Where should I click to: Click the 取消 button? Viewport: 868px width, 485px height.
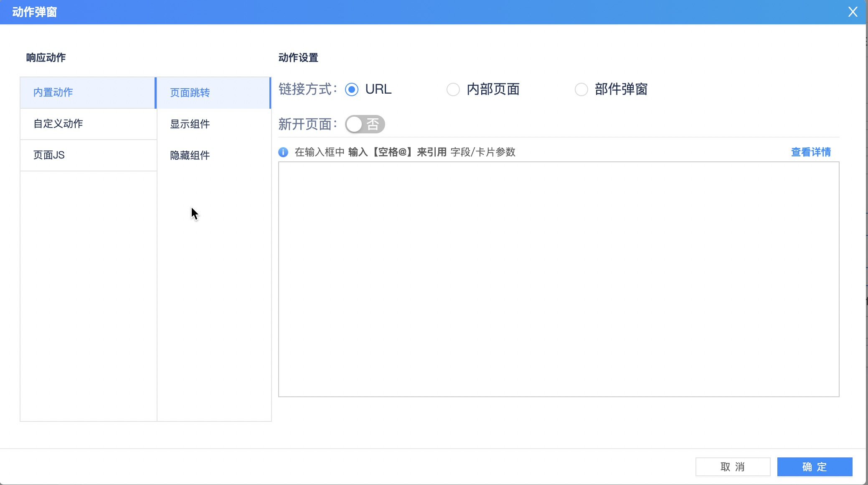click(x=733, y=467)
